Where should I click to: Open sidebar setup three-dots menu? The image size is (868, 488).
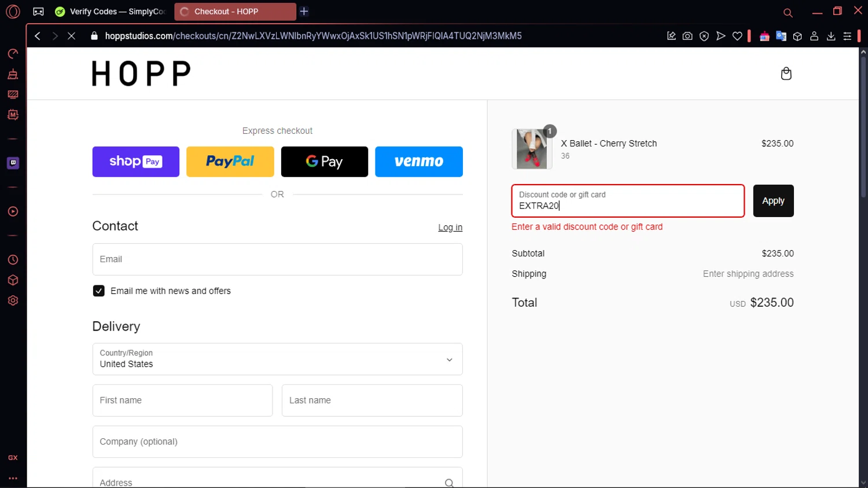click(13, 478)
